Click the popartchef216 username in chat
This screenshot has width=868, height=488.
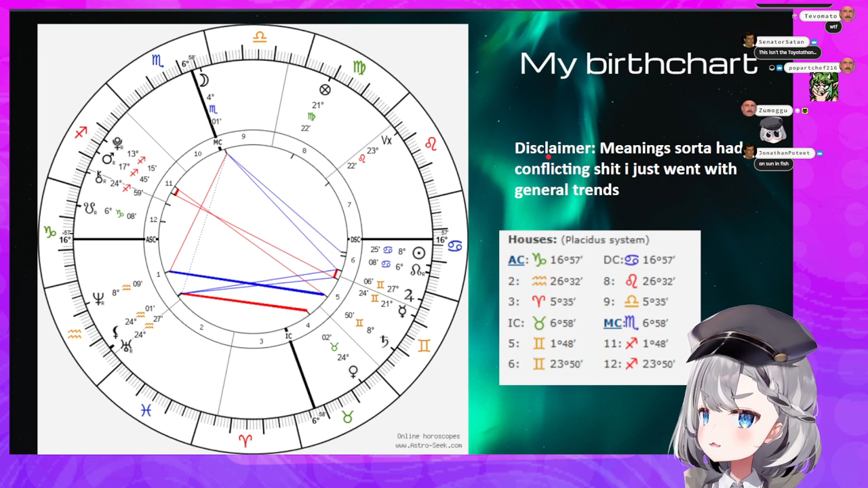(812, 68)
